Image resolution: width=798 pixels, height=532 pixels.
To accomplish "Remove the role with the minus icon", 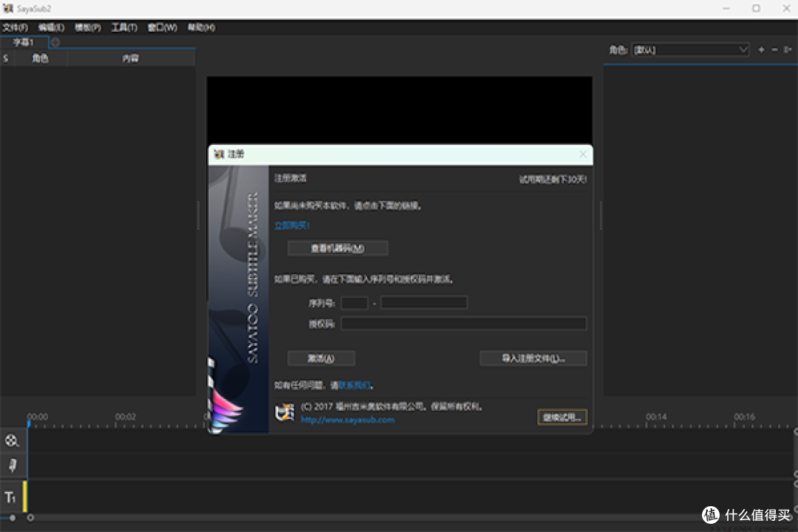I will coord(774,50).
